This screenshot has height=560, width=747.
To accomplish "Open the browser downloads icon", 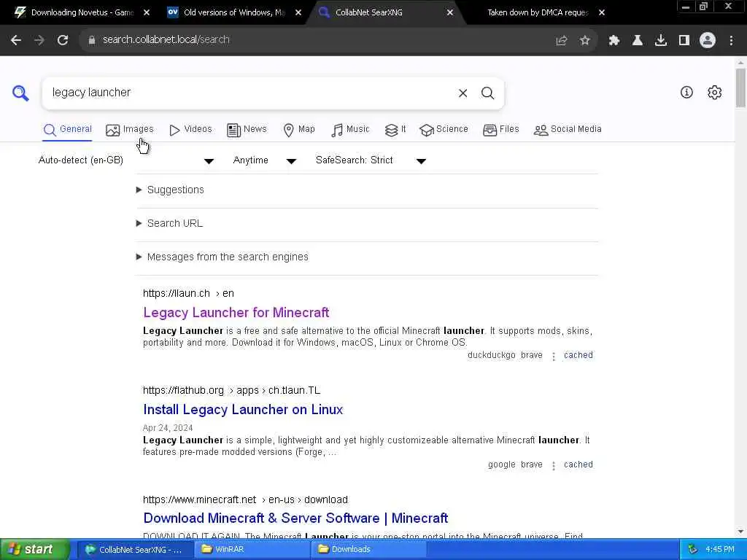I will click(x=661, y=41).
